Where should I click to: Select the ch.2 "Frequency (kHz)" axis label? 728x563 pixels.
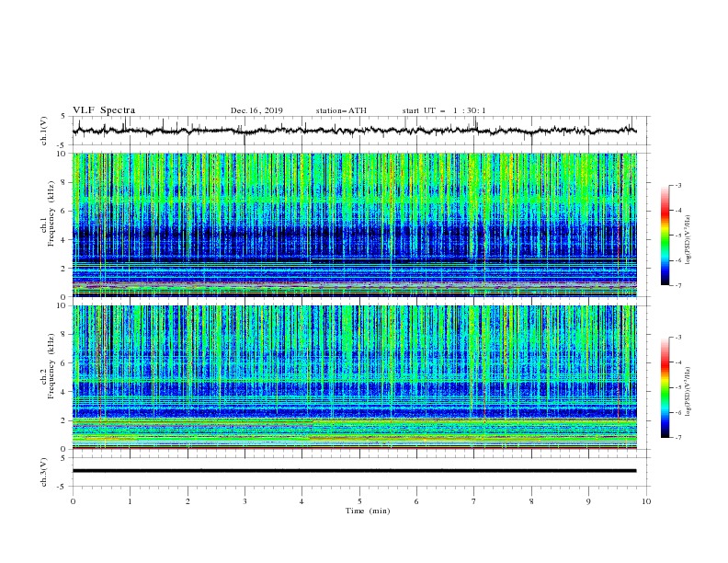pos(51,366)
